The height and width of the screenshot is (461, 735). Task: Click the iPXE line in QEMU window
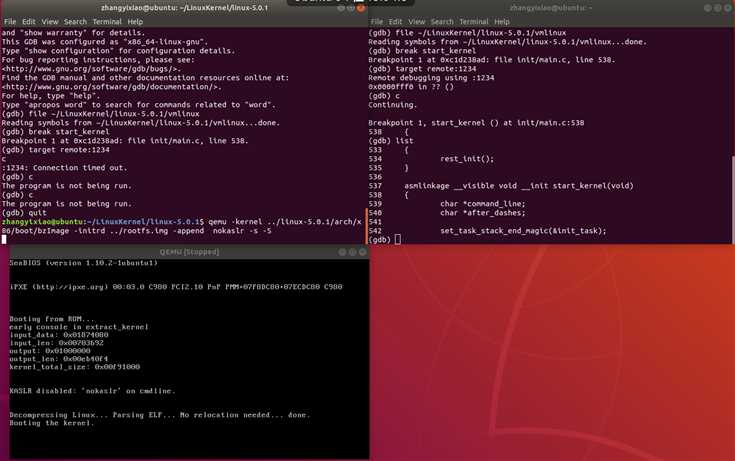pos(176,287)
